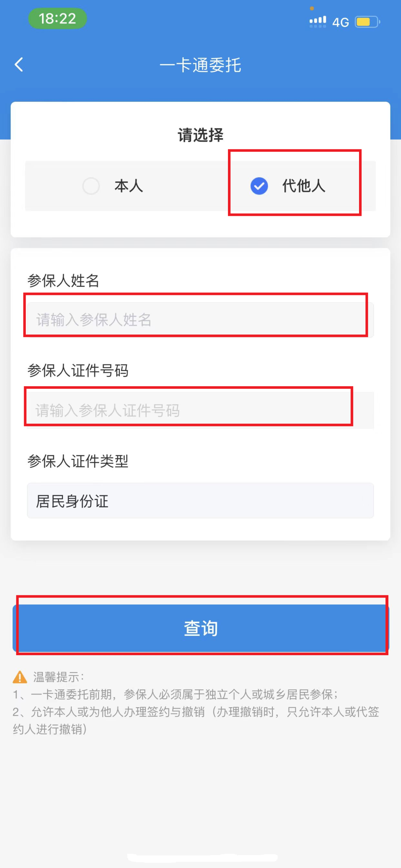The image size is (401, 868).
Task: Select the 本人 radio button
Action: click(x=91, y=186)
